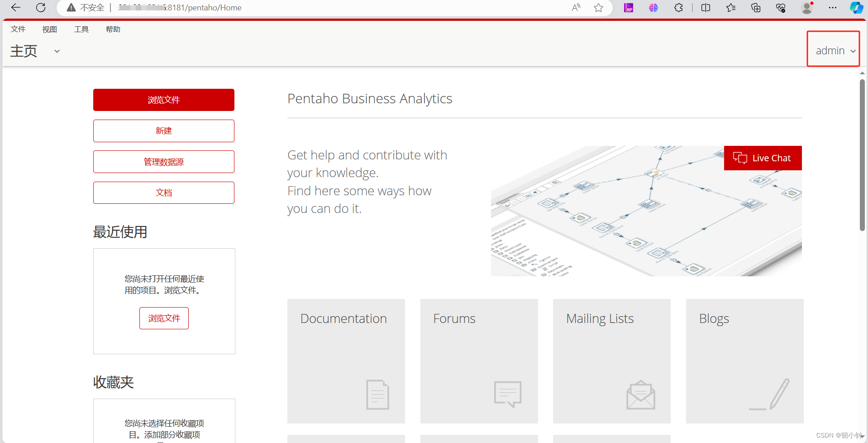The height and width of the screenshot is (443, 868).
Task: Open the brain-shaped extension icon
Action: tap(653, 8)
